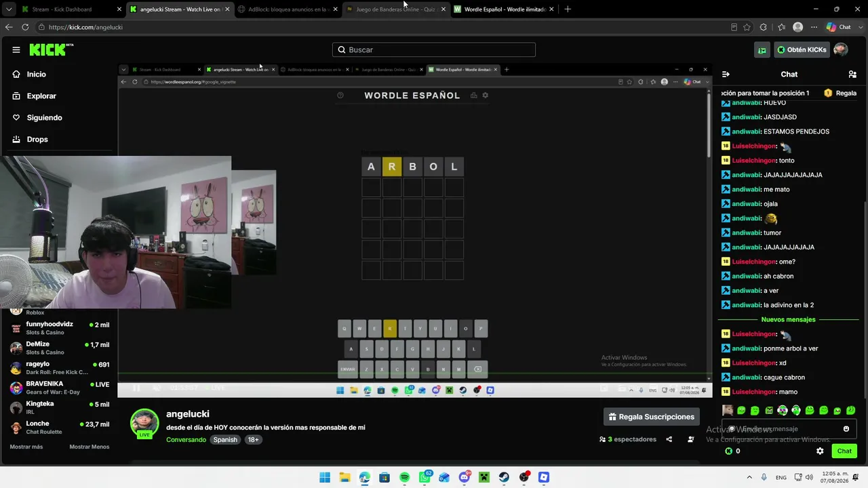Open funnyhoodvidz recommended channel

pyautogui.click(x=60, y=328)
